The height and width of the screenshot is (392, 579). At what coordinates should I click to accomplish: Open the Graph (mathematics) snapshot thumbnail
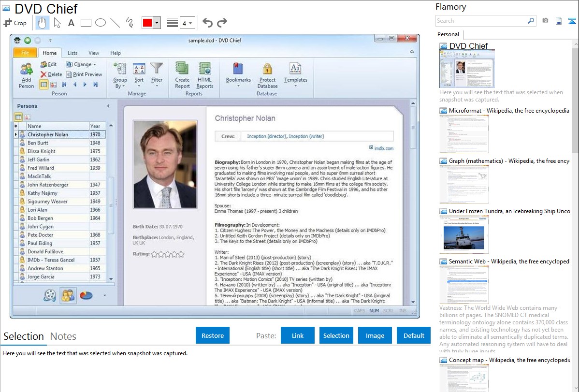464,184
